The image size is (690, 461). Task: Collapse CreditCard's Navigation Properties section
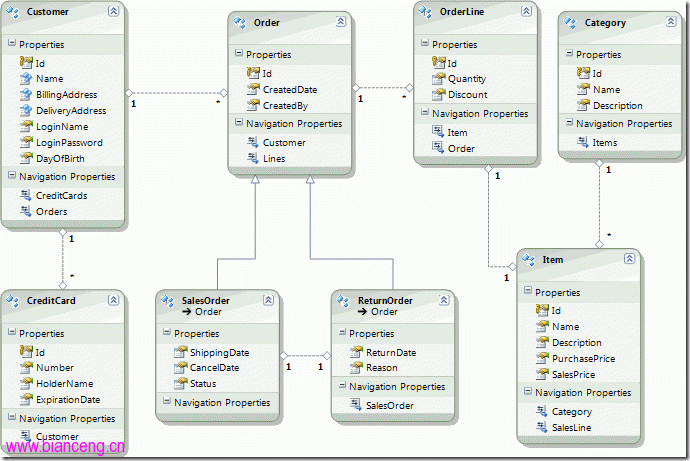coord(12,417)
